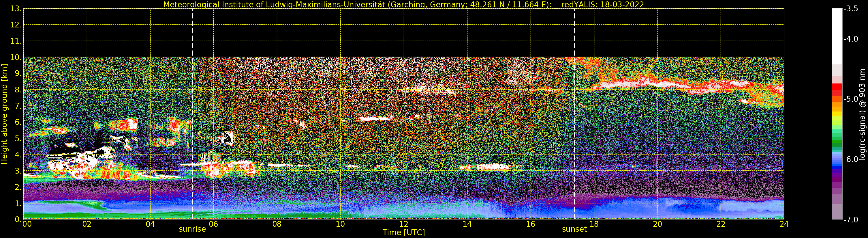Click height axis tick "6."
The image size is (868, 238).
coord(18,122)
